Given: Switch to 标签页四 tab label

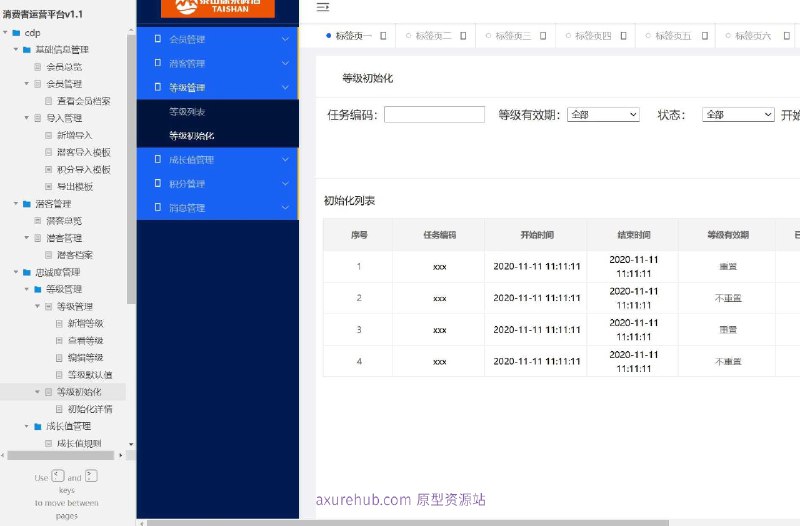Looking at the screenshot, I should pyautogui.click(x=593, y=36).
